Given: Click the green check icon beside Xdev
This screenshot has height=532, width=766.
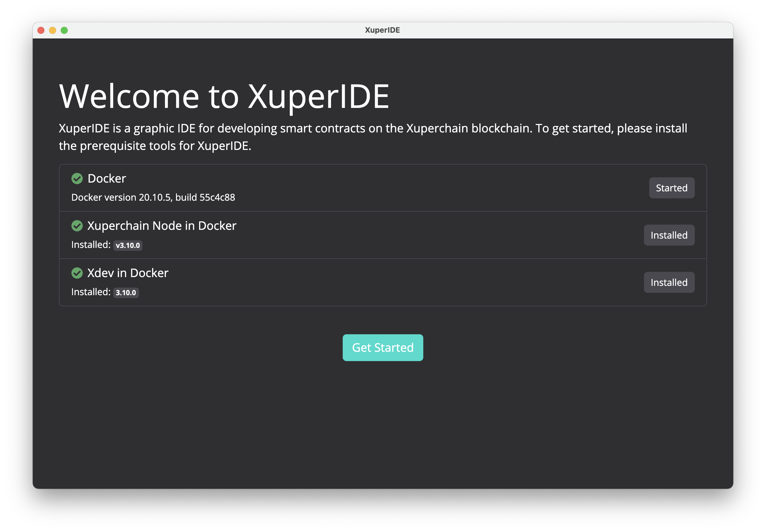Looking at the screenshot, I should tap(77, 273).
